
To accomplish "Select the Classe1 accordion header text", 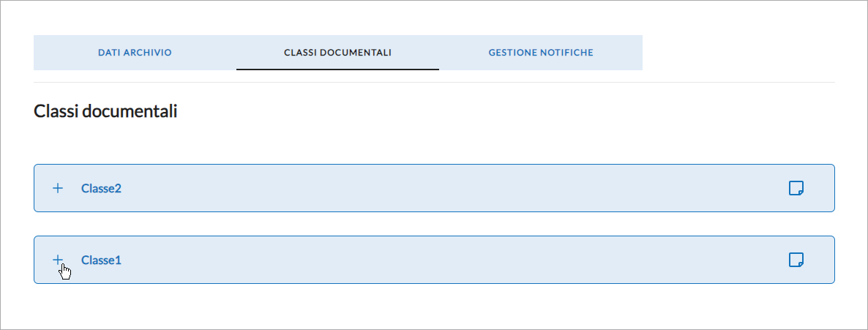I will point(101,260).
